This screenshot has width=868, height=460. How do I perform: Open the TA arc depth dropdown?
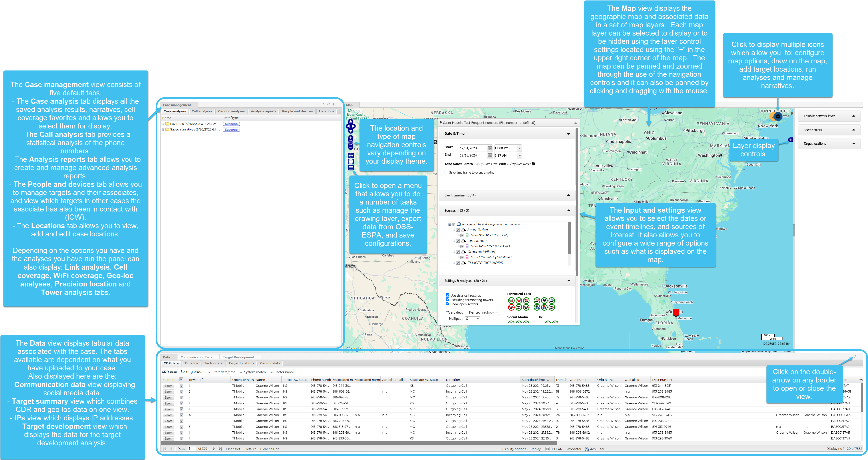pyautogui.click(x=483, y=312)
